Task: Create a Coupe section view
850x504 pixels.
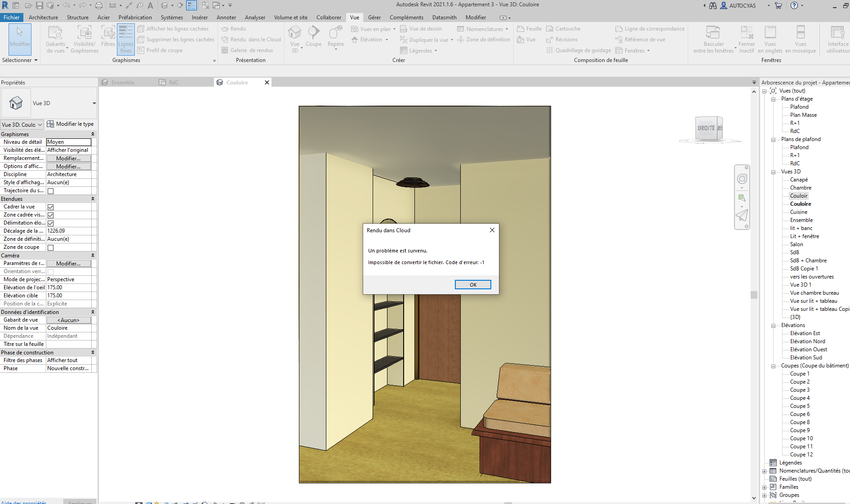Action: 313,36
